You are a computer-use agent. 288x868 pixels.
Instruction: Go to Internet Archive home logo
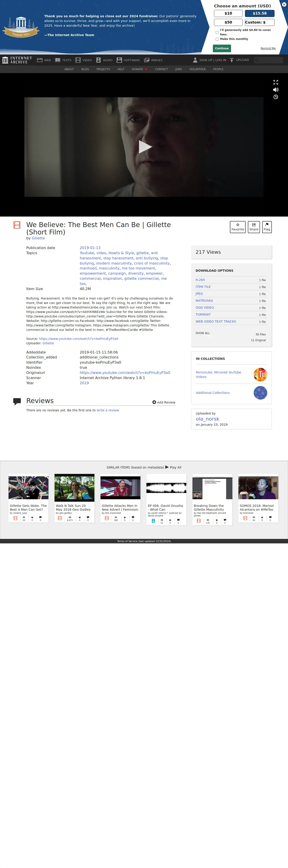coord(17,60)
